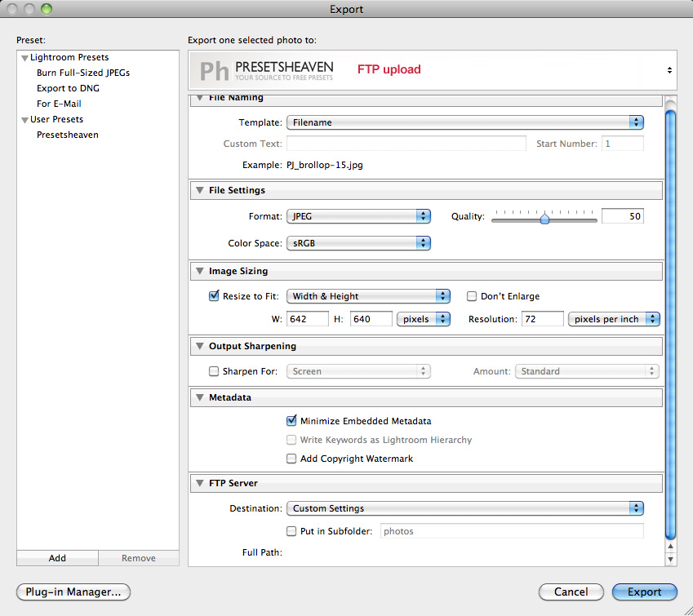Screen dimensions: 693x616
Task: Collapse the FTP Server section
Action: point(200,483)
